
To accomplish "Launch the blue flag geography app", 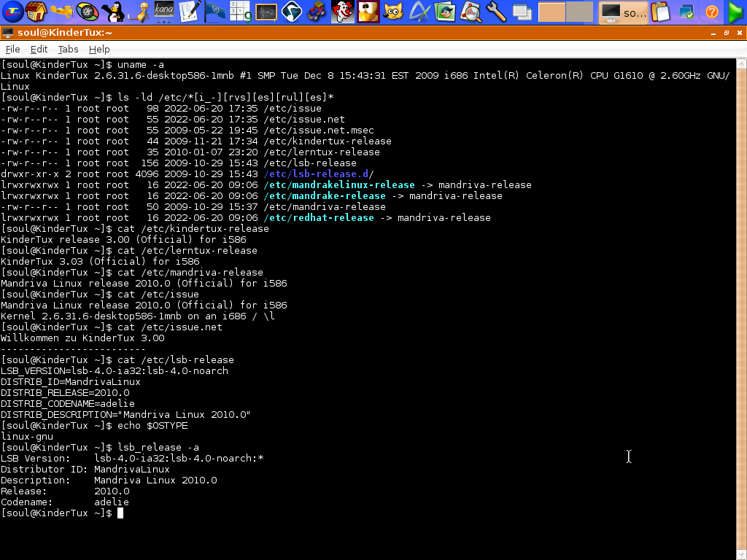I will pos(215,12).
